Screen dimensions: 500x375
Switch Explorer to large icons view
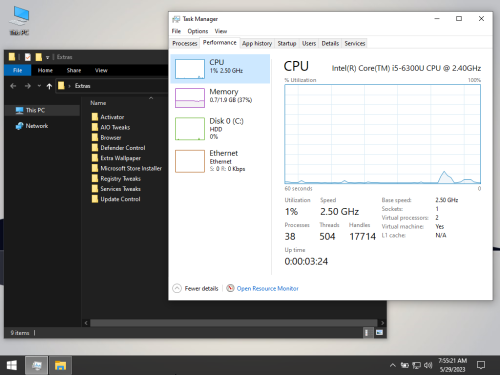click(x=379, y=333)
